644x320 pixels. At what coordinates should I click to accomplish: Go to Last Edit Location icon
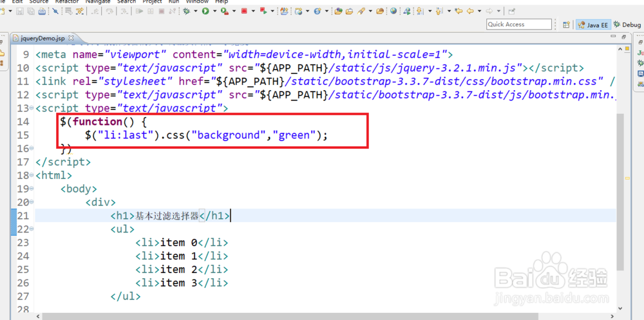(x=459, y=11)
